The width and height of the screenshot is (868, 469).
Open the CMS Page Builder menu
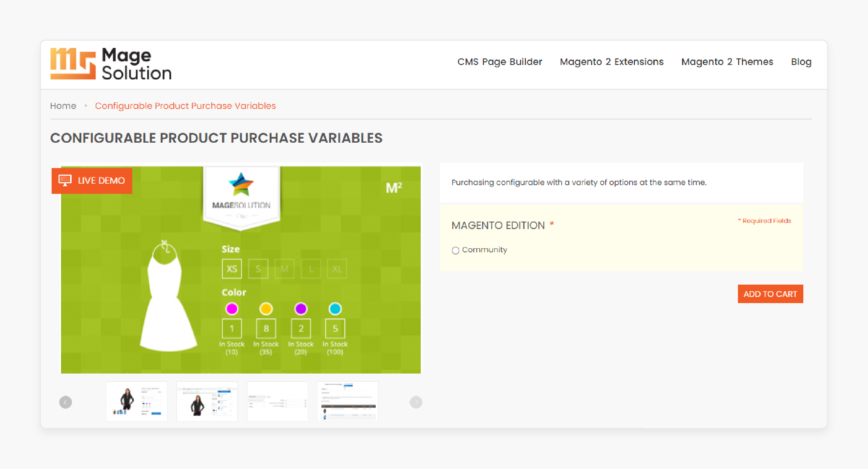(500, 62)
